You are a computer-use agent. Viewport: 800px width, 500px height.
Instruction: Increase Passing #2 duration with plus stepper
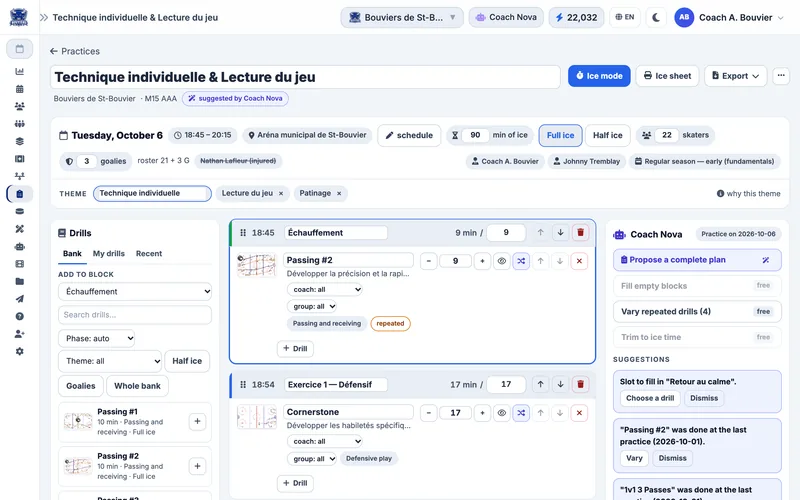click(482, 261)
